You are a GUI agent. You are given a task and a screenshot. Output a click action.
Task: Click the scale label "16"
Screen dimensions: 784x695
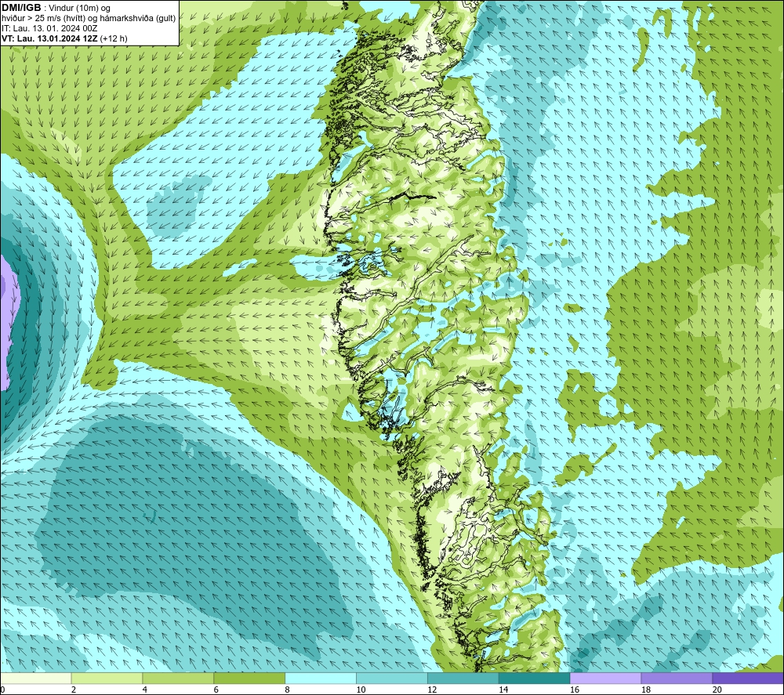click(x=575, y=690)
